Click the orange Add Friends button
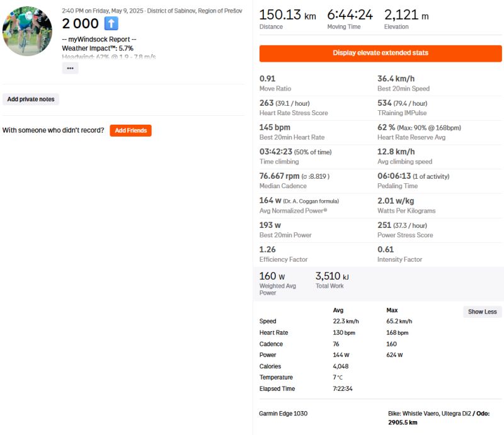 tap(130, 130)
